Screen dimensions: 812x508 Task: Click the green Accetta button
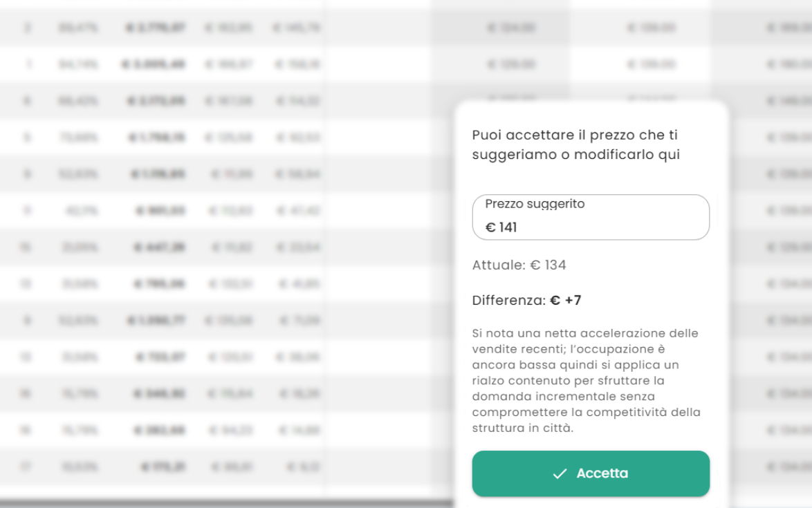(x=591, y=473)
